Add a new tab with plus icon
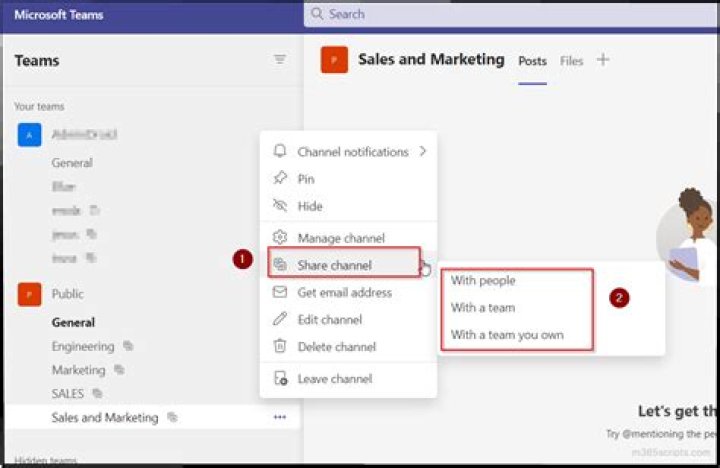 point(603,60)
